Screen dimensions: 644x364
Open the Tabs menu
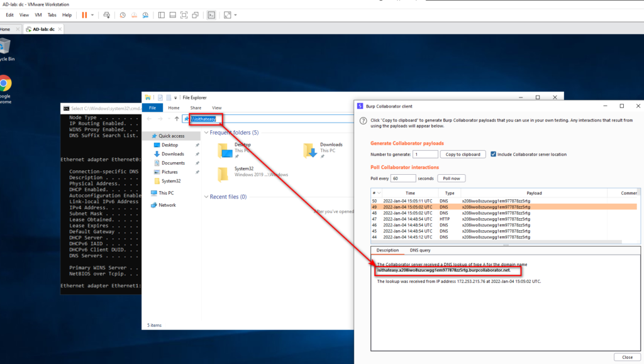(52, 15)
